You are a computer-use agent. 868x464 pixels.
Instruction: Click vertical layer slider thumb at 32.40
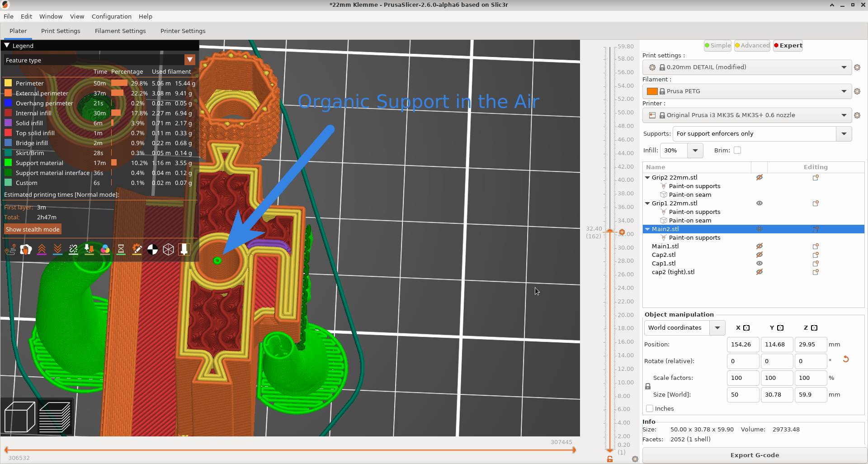tap(609, 231)
